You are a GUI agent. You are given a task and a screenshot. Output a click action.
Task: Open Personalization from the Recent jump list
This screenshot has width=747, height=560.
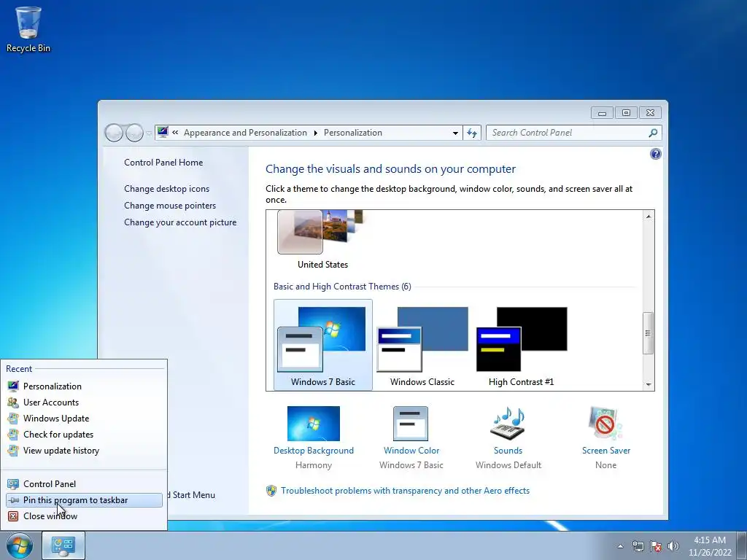(84, 386)
